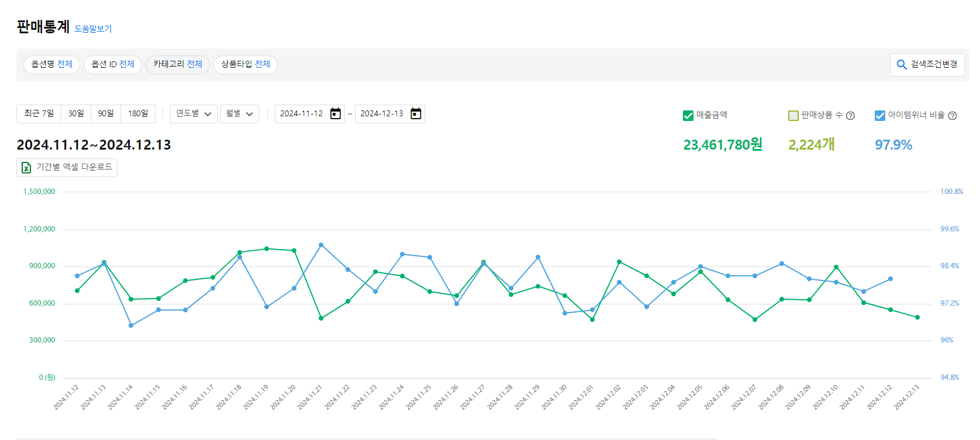Open the 연도별 dropdown

[194, 114]
